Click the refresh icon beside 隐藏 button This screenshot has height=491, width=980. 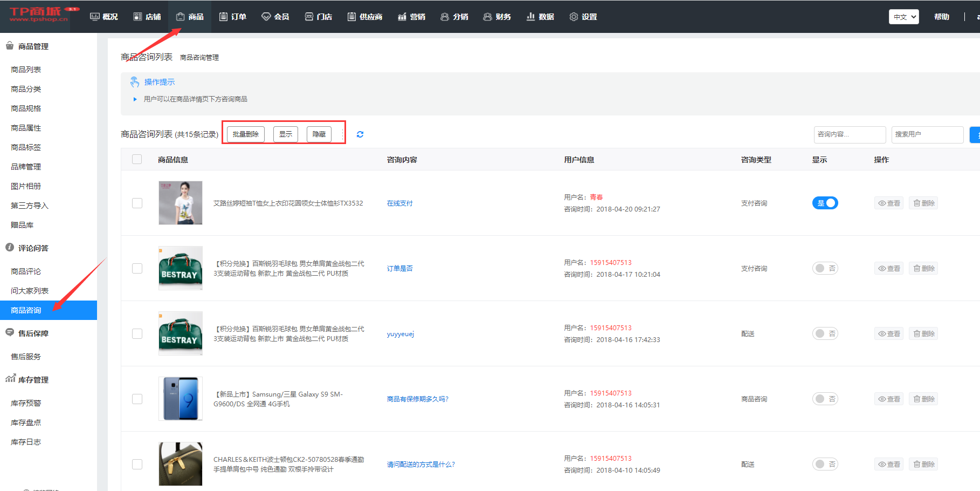[360, 134]
